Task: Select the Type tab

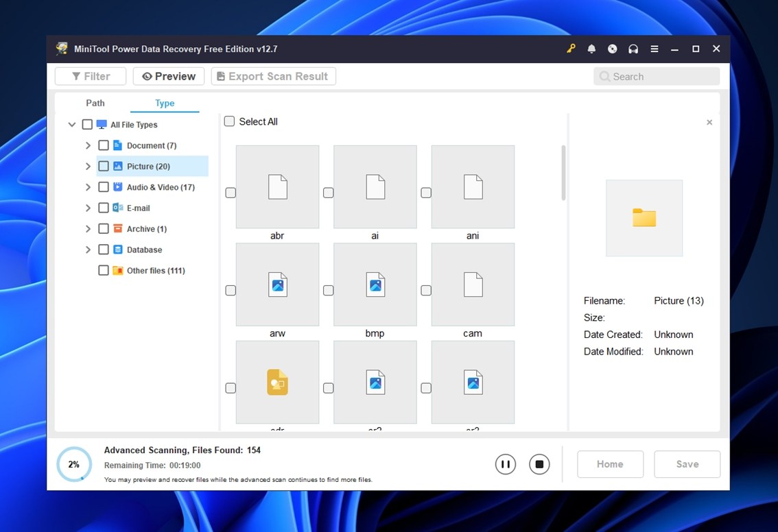Action: point(165,103)
